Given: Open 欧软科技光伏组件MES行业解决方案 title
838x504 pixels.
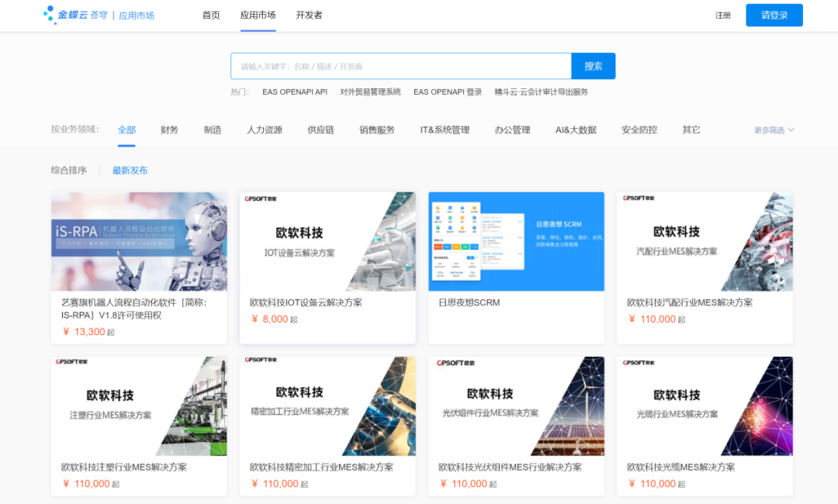Looking at the screenshot, I should click(x=510, y=467).
